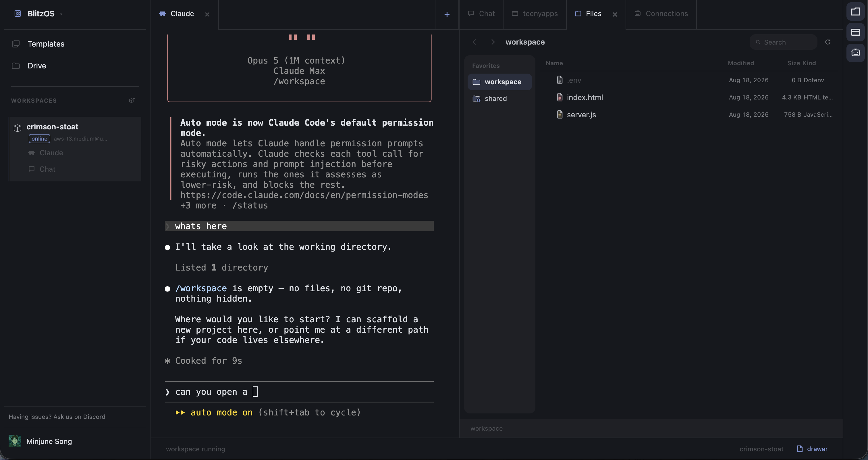The image size is (868, 460).
Task: Click the Connections tab icon
Action: click(x=638, y=14)
